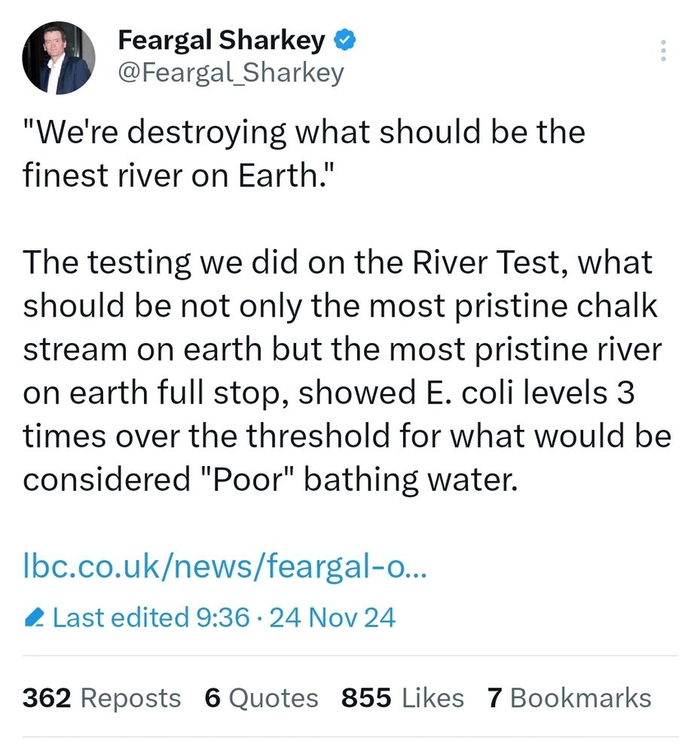Click the Feargal Sharkey display name

pos(222,41)
